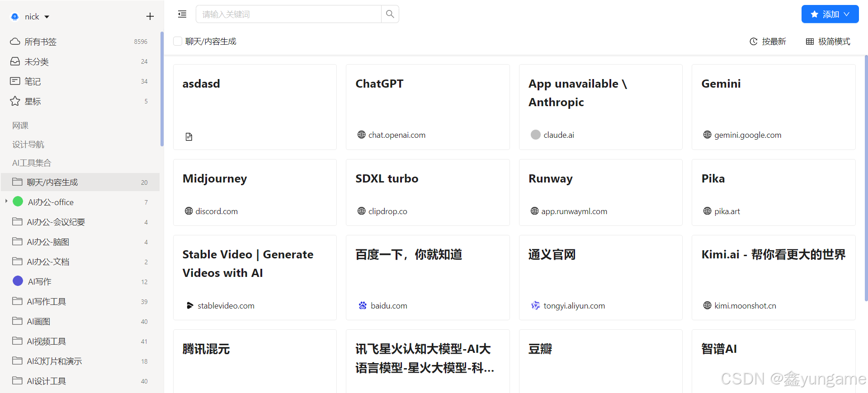Open the Midjourney bookmark card
The height and width of the screenshot is (393, 868).
tap(255, 192)
